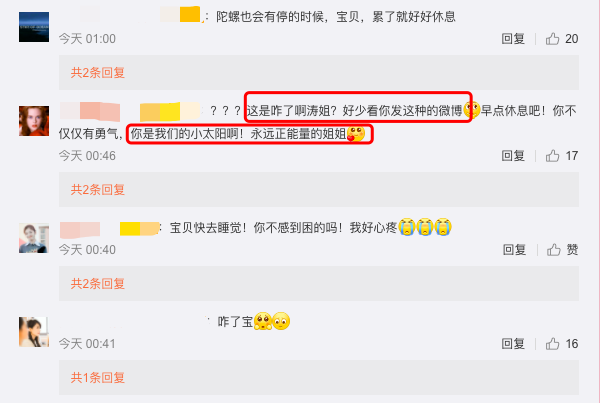Expand 共2条回复 under the 00:46 comment
The width and height of the screenshot is (600, 403).
[98, 190]
